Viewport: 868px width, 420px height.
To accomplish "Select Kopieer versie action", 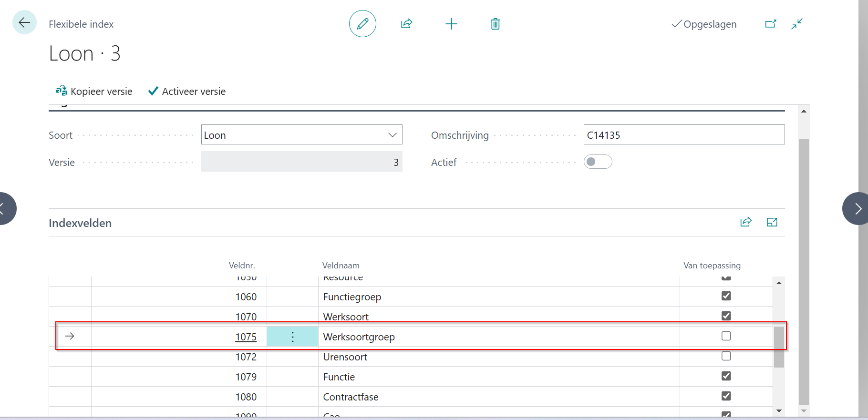I will [94, 92].
